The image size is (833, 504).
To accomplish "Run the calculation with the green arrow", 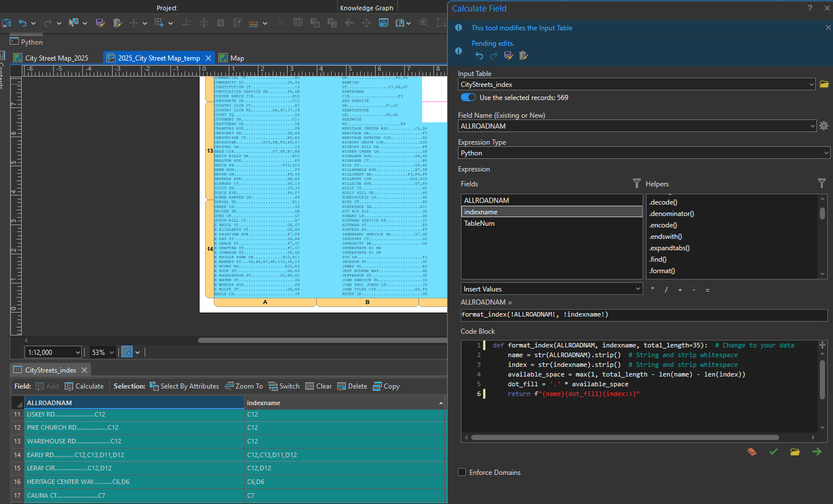I will tap(816, 451).
